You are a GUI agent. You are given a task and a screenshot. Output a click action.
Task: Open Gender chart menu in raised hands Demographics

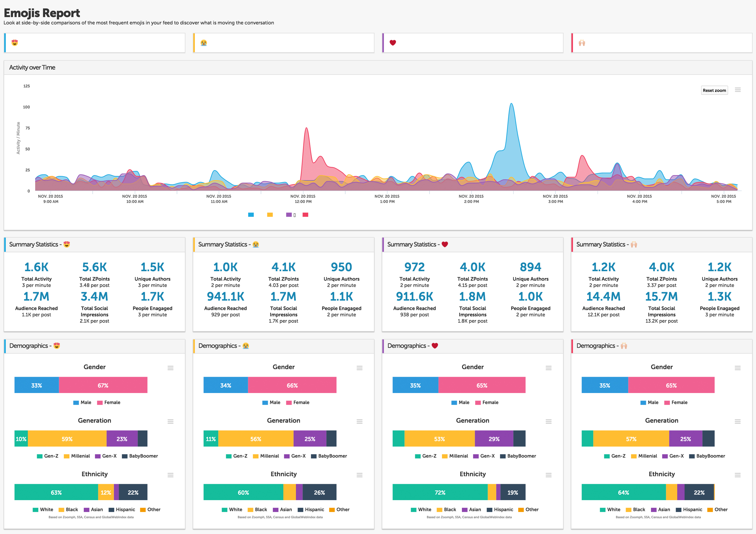coord(738,368)
